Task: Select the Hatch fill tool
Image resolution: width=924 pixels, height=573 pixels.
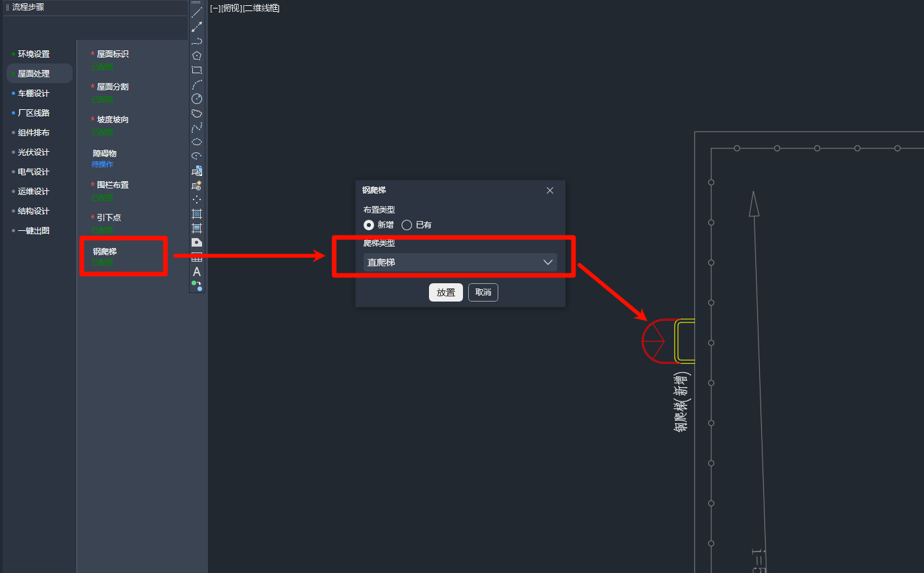Action: (x=197, y=214)
